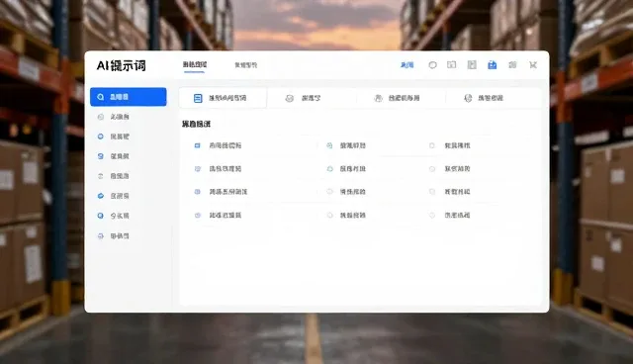
Task: Select the category tab with robot face icon
Action: 312,98
